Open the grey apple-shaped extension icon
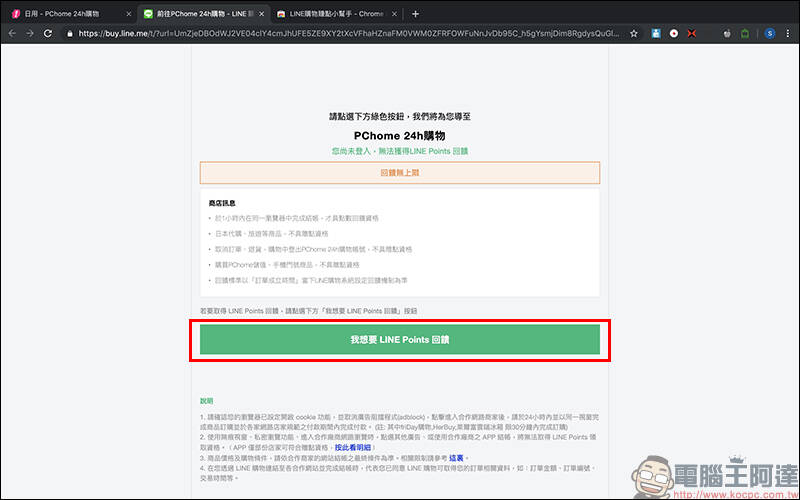 pyautogui.click(x=727, y=34)
